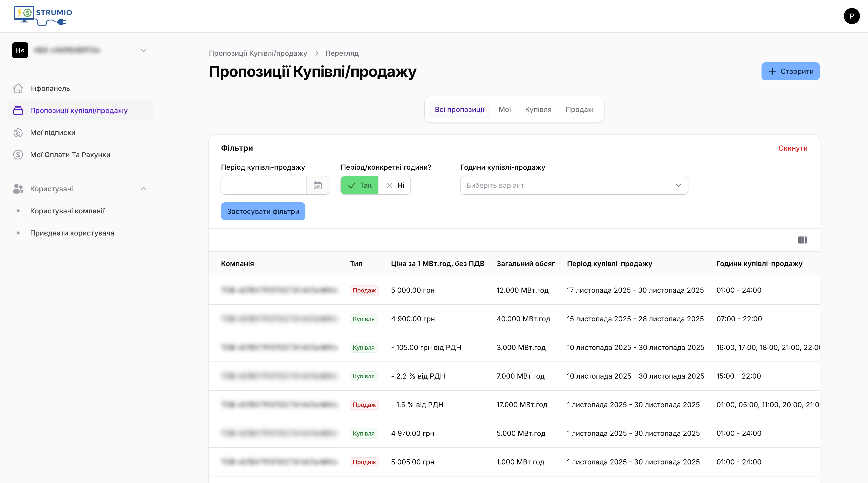The height and width of the screenshot is (483, 868).
Task: Open Години купівлі-продажу dropdown
Action: [574, 185]
